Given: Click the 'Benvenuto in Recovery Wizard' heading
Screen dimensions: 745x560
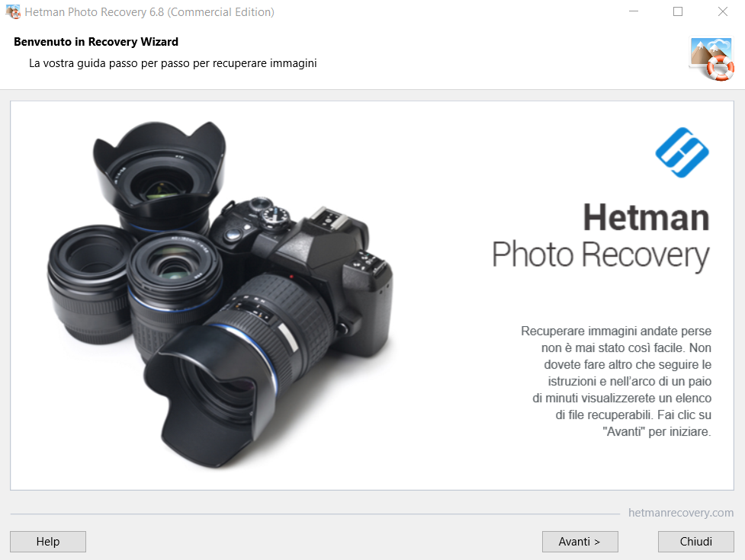Looking at the screenshot, I should (x=96, y=42).
